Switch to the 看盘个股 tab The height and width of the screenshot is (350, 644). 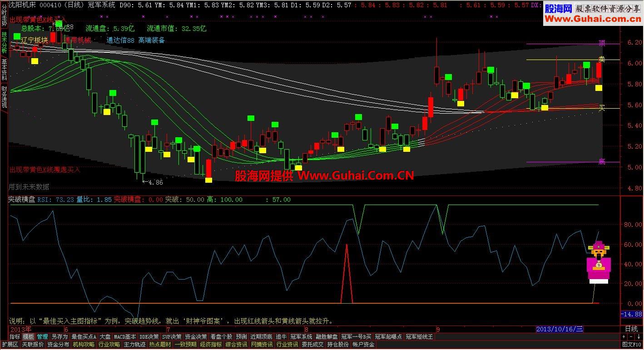(221, 337)
